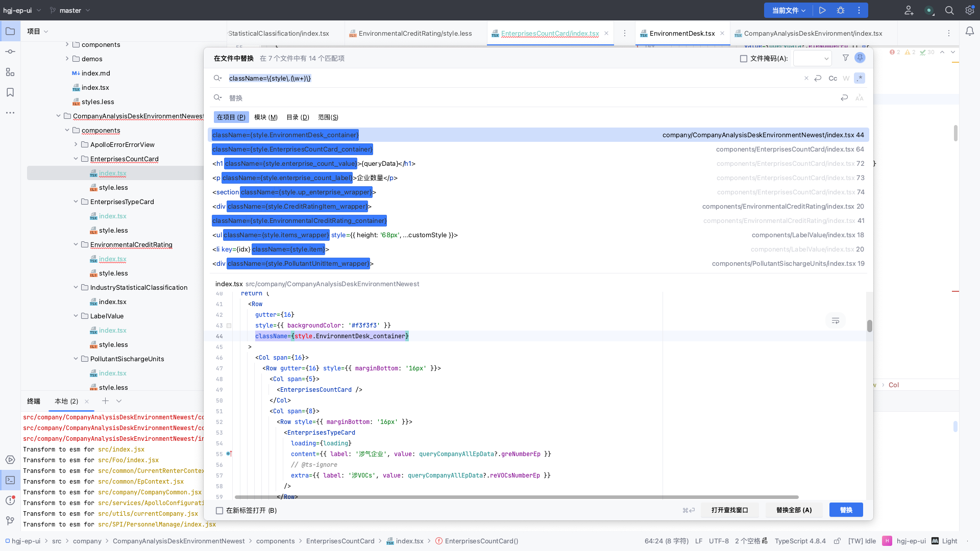Check Open in new tab option
Screen dimensions: 980x551
coord(219,511)
